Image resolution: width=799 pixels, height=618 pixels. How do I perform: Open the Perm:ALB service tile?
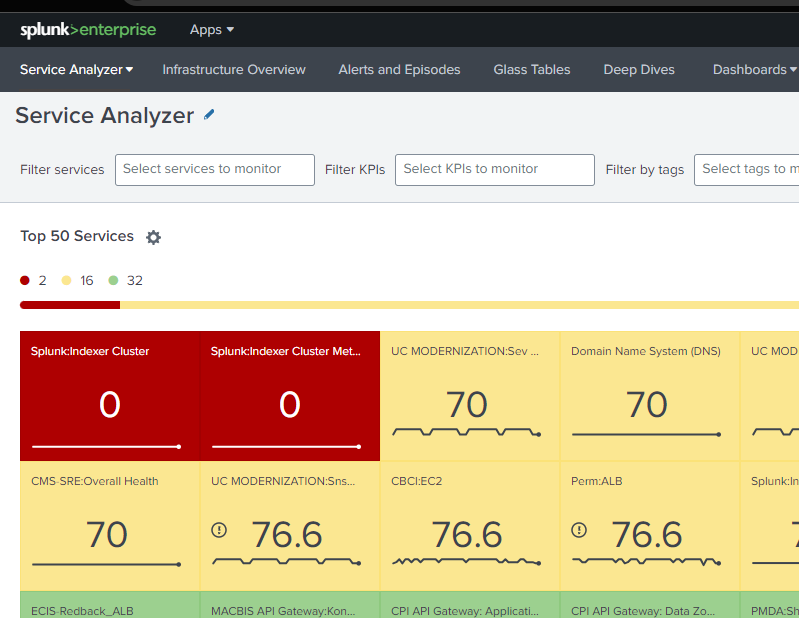[650, 526]
